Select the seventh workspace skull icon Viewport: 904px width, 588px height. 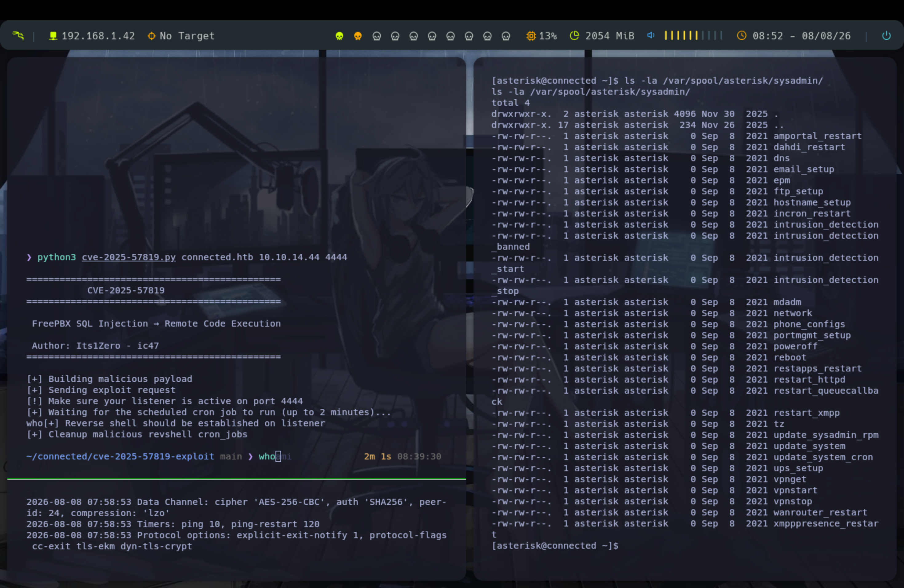(450, 36)
